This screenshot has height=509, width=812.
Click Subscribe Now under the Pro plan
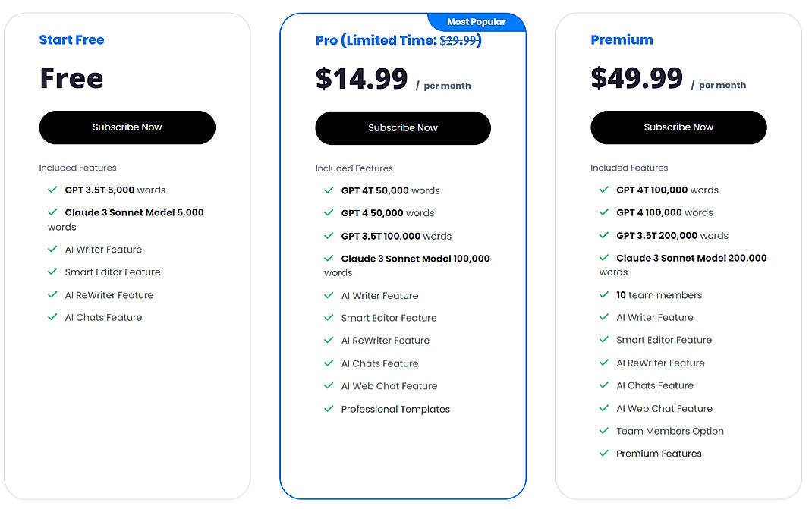pyautogui.click(x=403, y=127)
